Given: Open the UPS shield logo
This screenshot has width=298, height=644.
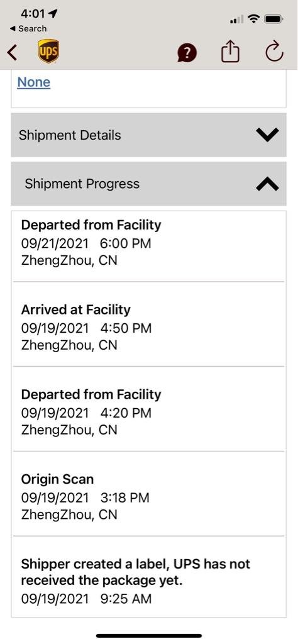Looking at the screenshot, I should coord(48,52).
